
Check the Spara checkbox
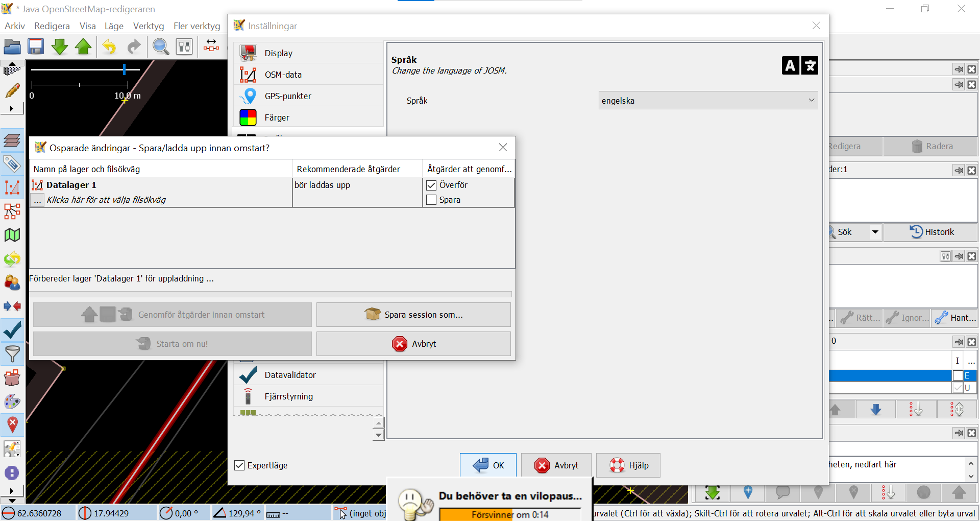pos(431,200)
